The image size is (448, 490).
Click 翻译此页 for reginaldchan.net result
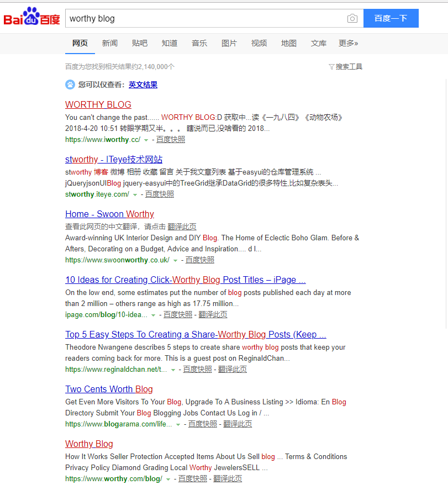[233, 370]
